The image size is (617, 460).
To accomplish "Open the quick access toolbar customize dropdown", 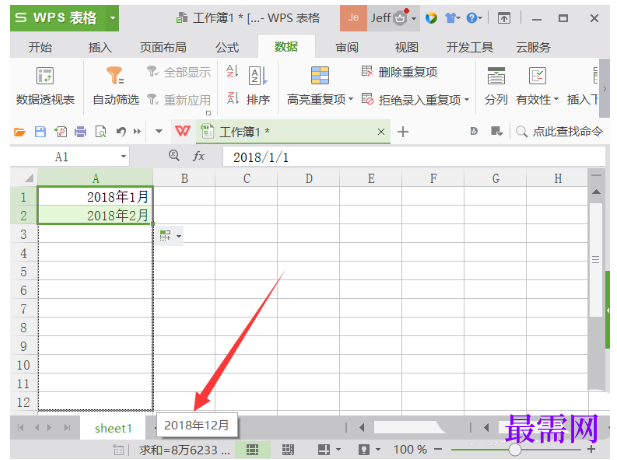I will (x=159, y=131).
